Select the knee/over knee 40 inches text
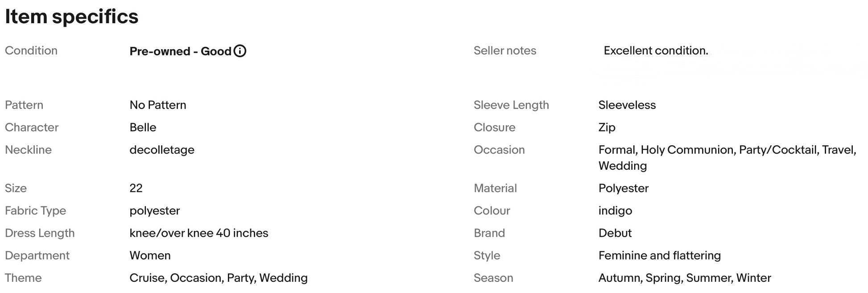This screenshot has height=293, width=868. (199, 233)
